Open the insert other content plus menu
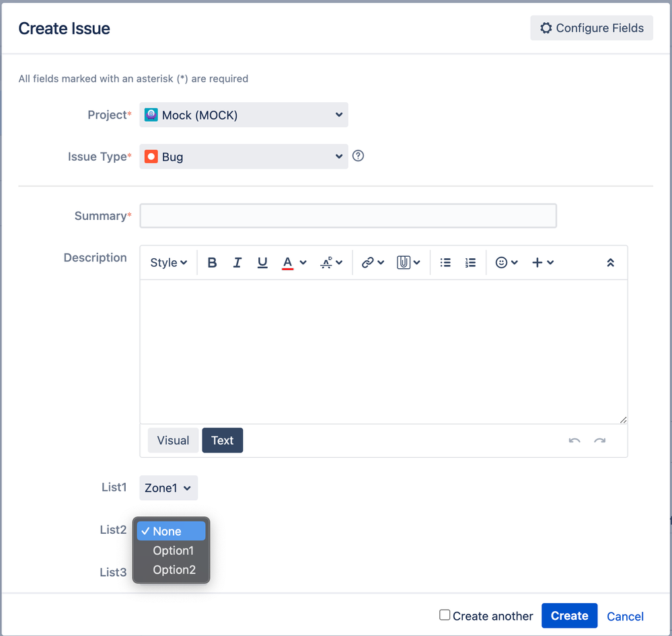The width and height of the screenshot is (672, 636). 543,263
